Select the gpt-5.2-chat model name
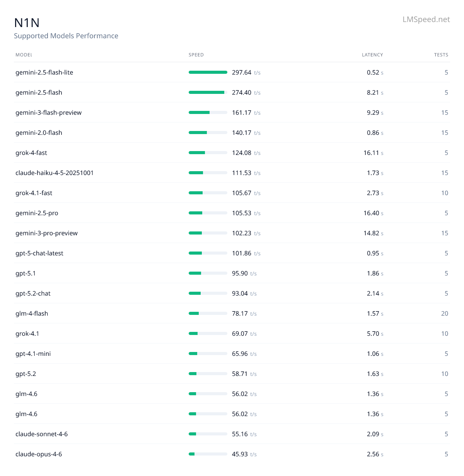This screenshot has width=464, height=476. 33,293
